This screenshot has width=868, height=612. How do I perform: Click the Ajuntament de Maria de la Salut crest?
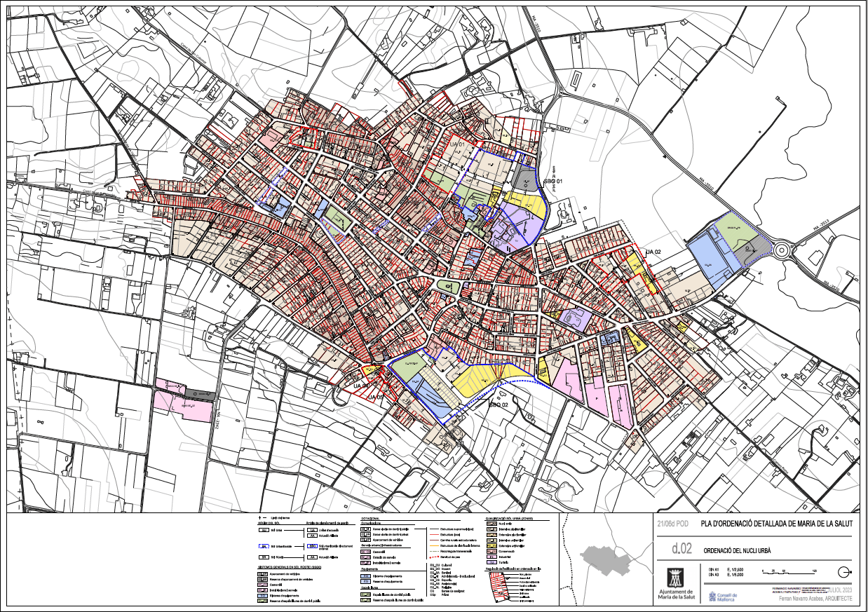(x=677, y=579)
